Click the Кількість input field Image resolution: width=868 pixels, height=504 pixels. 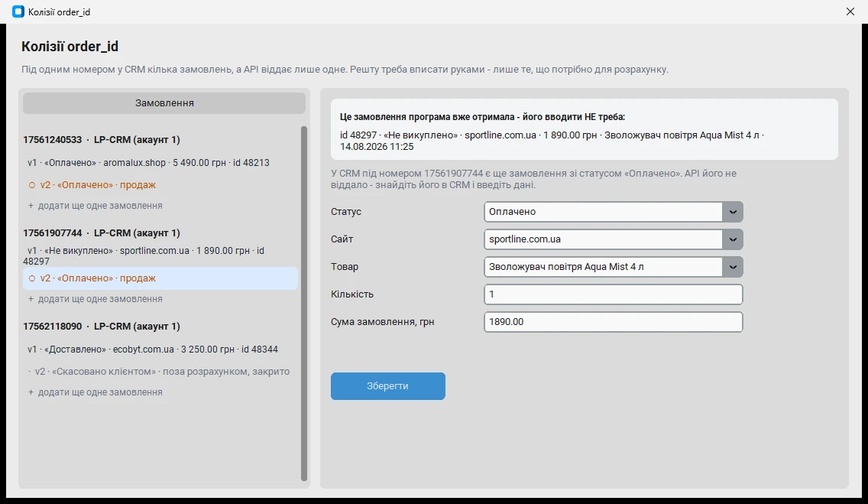pyautogui.click(x=614, y=294)
